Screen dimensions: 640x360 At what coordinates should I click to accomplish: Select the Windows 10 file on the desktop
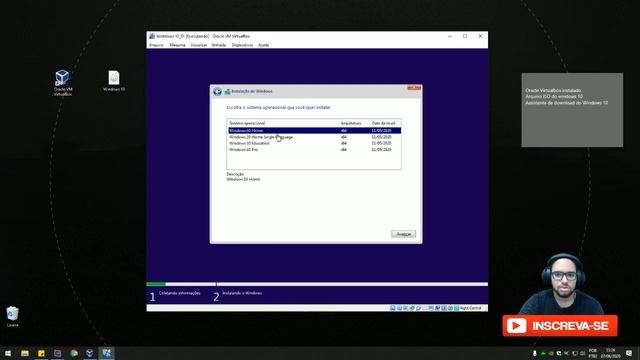pyautogui.click(x=114, y=81)
